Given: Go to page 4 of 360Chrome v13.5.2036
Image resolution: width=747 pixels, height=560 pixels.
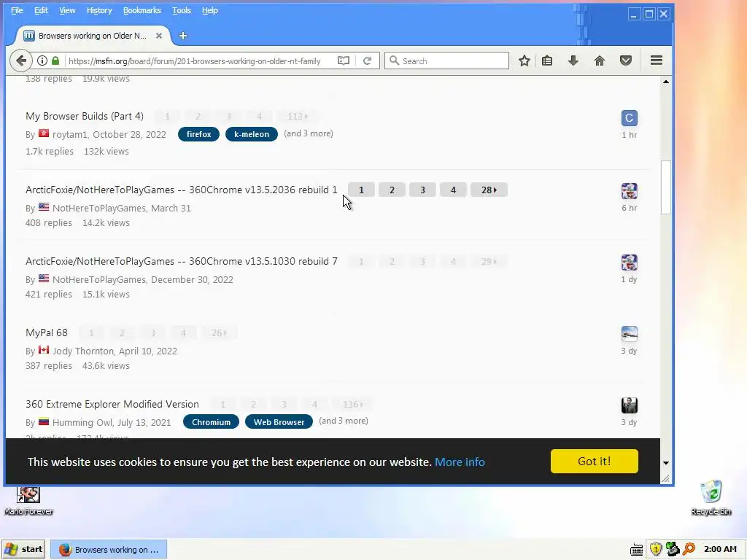Looking at the screenshot, I should pos(453,190).
